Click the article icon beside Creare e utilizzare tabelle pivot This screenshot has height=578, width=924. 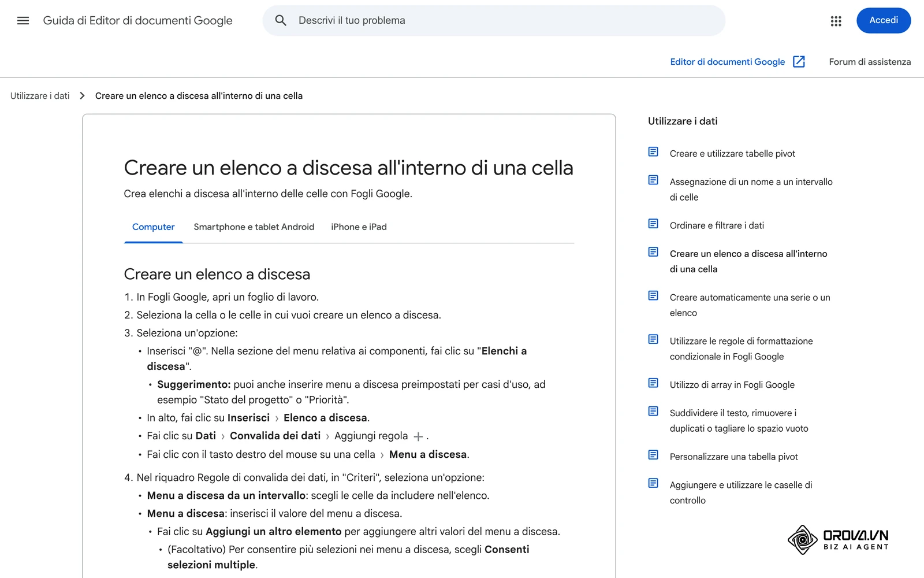point(653,152)
